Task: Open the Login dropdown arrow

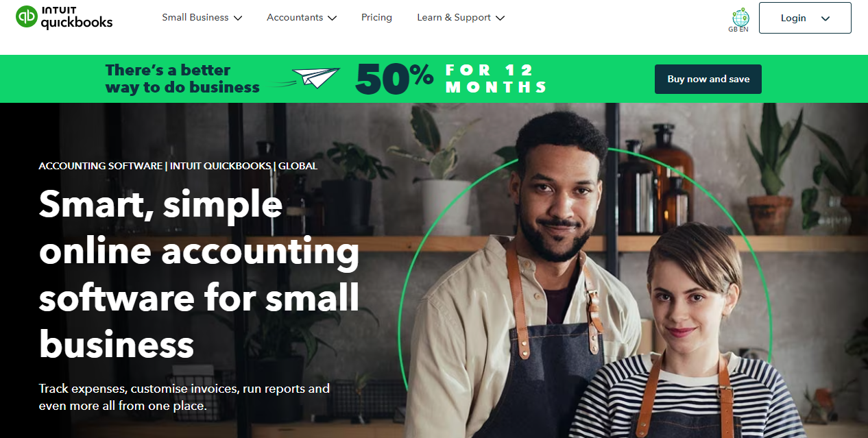Action: pos(825,19)
